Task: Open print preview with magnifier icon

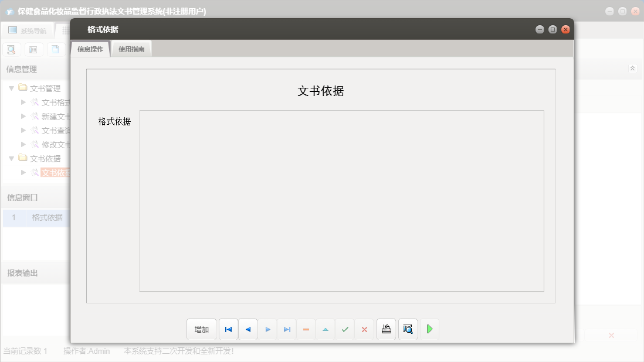Action: pos(408,329)
